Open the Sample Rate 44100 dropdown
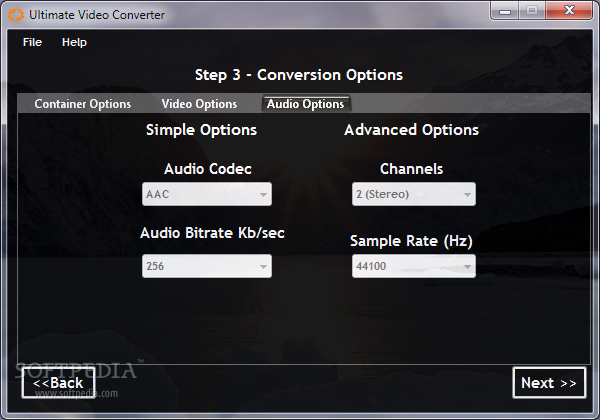The height and width of the screenshot is (420, 600). pos(414,266)
